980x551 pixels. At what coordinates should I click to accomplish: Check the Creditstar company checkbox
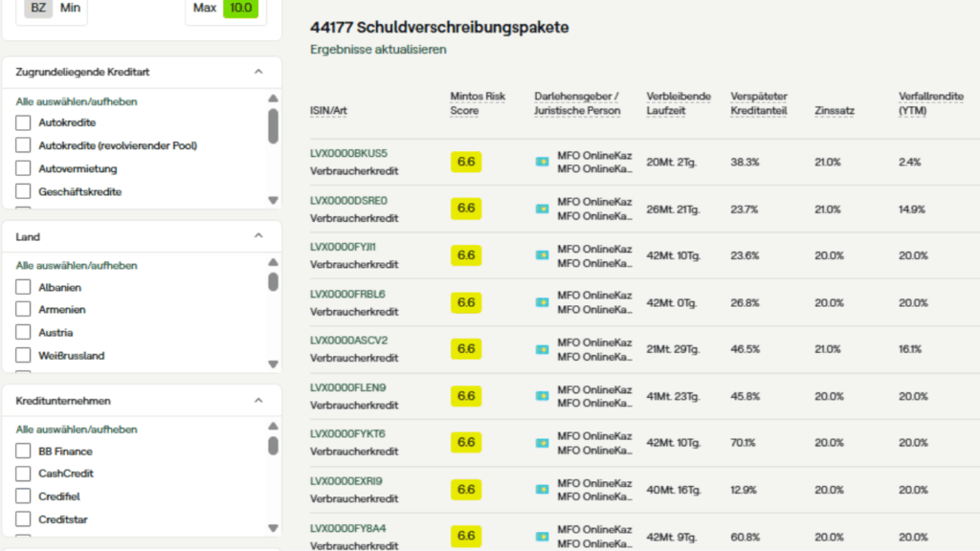click(23, 519)
